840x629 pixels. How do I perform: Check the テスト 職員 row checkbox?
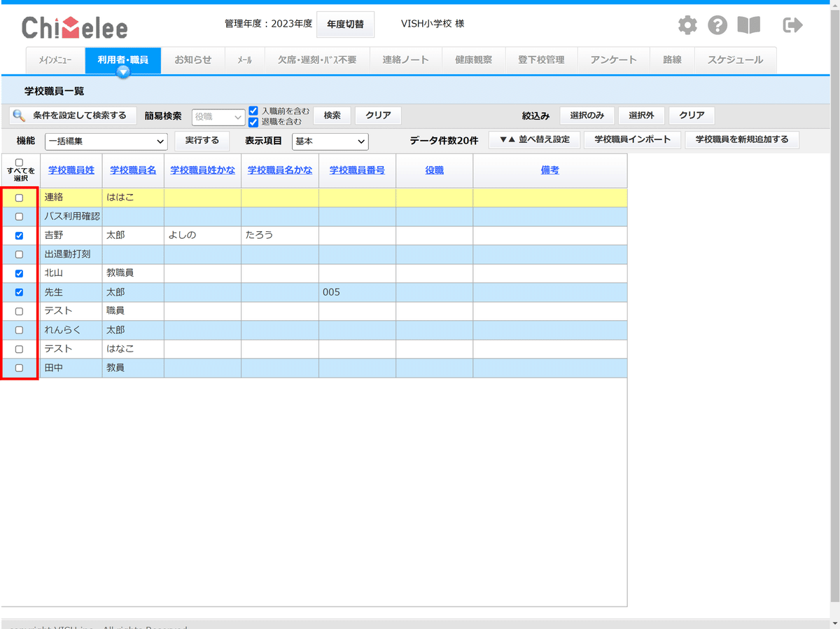tap(19, 312)
